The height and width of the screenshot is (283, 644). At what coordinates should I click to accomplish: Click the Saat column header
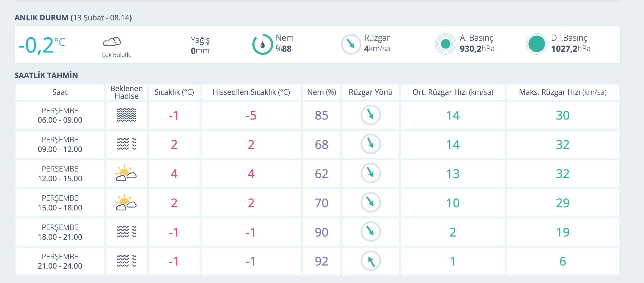(60, 92)
